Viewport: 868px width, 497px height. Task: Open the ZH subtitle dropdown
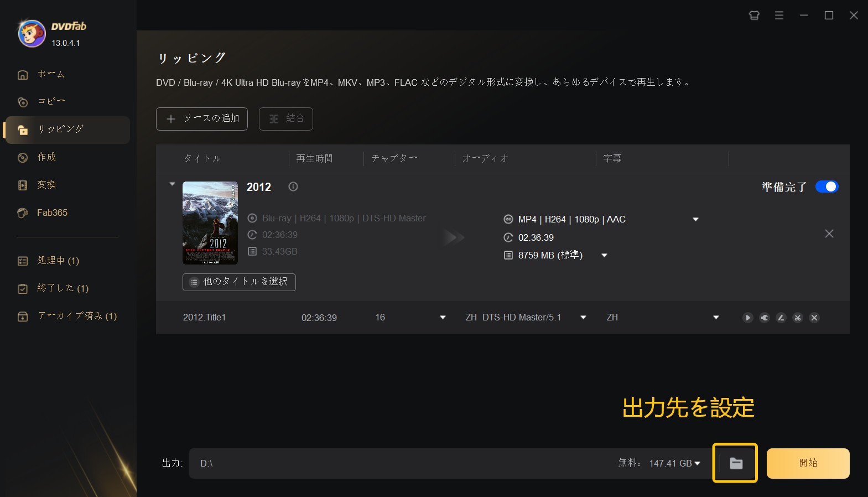pyautogui.click(x=716, y=317)
